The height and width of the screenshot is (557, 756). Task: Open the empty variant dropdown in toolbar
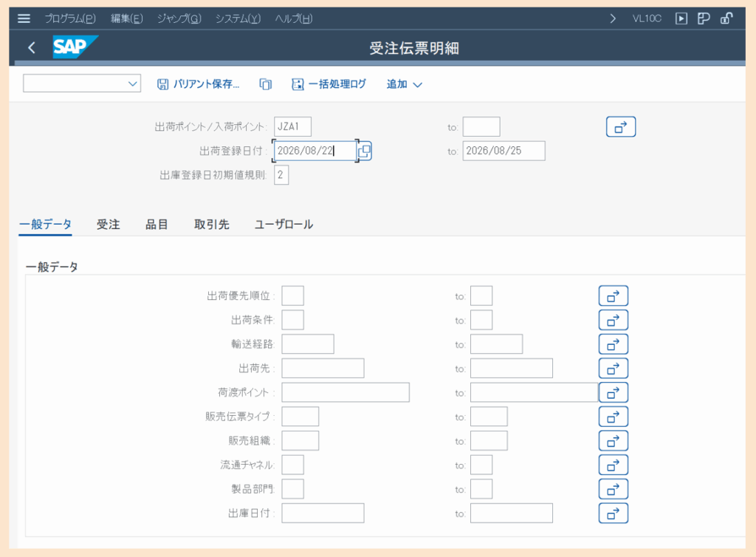click(x=82, y=83)
